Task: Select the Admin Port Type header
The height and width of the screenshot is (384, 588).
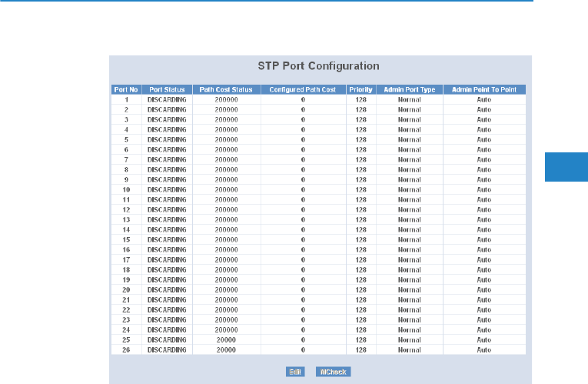Action: pyautogui.click(x=410, y=89)
